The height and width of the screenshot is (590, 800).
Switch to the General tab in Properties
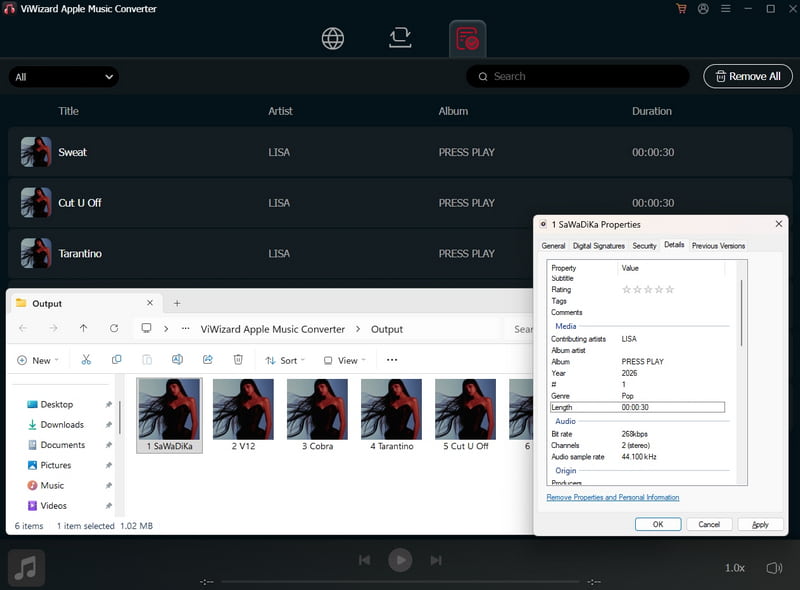click(553, 245)
